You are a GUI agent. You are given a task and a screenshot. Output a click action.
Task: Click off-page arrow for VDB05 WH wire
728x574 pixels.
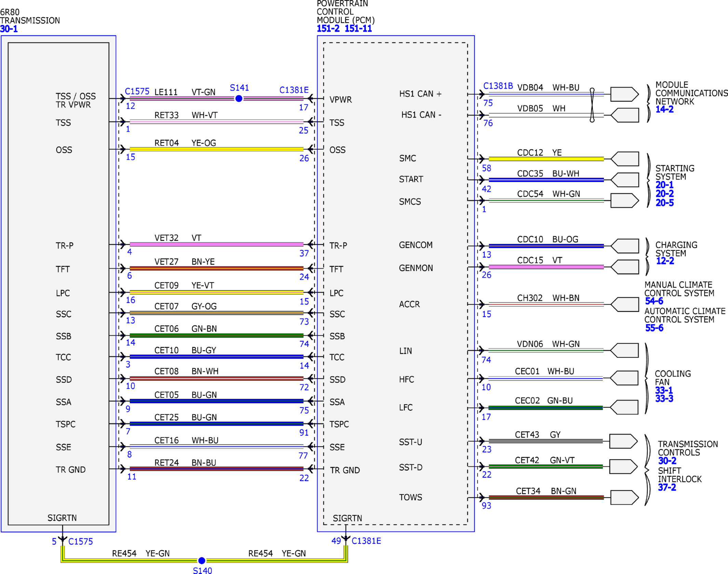point(624,115)
